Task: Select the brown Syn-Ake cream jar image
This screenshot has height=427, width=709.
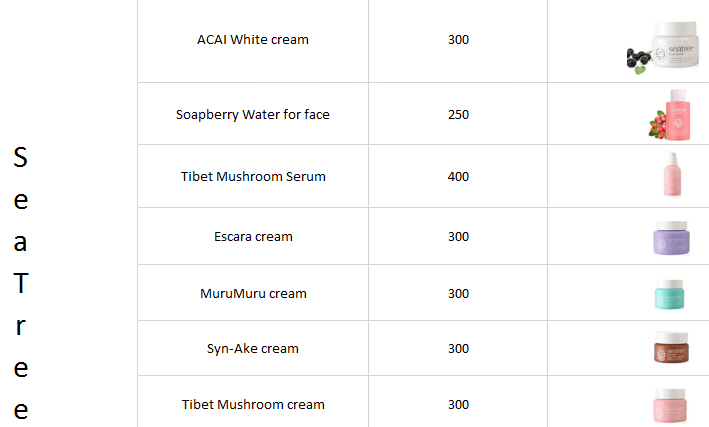Action: click(x=670, y=348)
